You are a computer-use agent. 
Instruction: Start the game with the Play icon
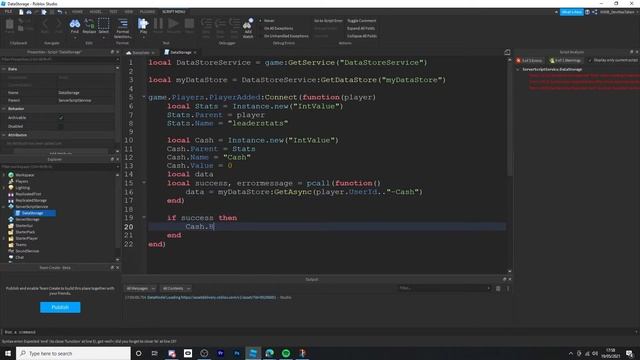click(143, 24)
